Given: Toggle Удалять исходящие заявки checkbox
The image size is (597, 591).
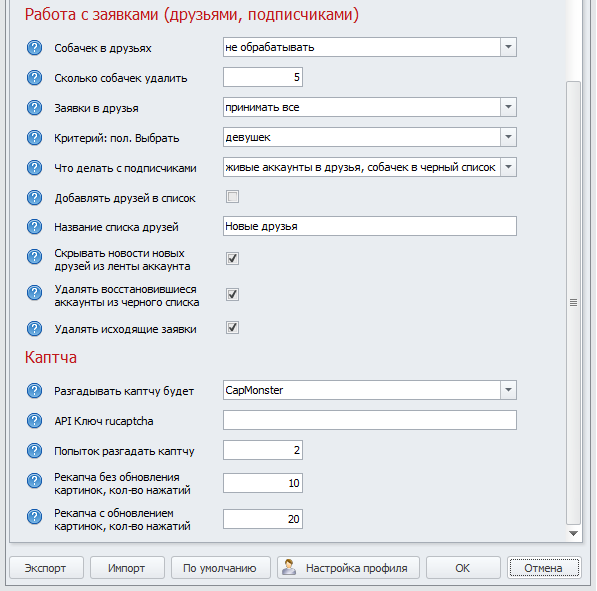Looking at the screenshot, I should coord(232,327).
